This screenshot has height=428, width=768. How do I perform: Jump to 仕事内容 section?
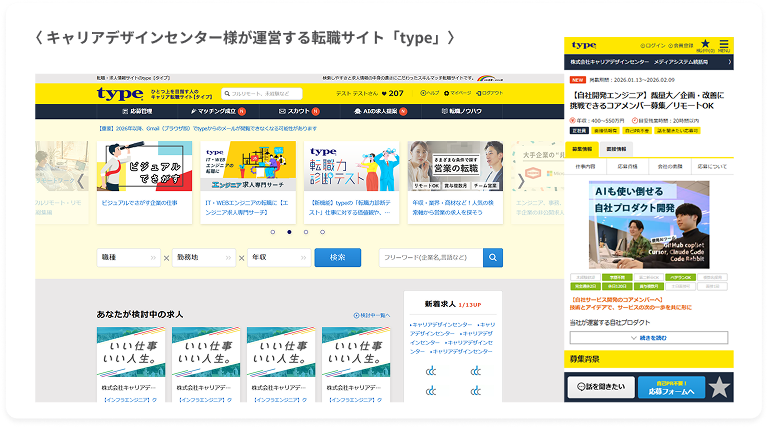point(585,166)
